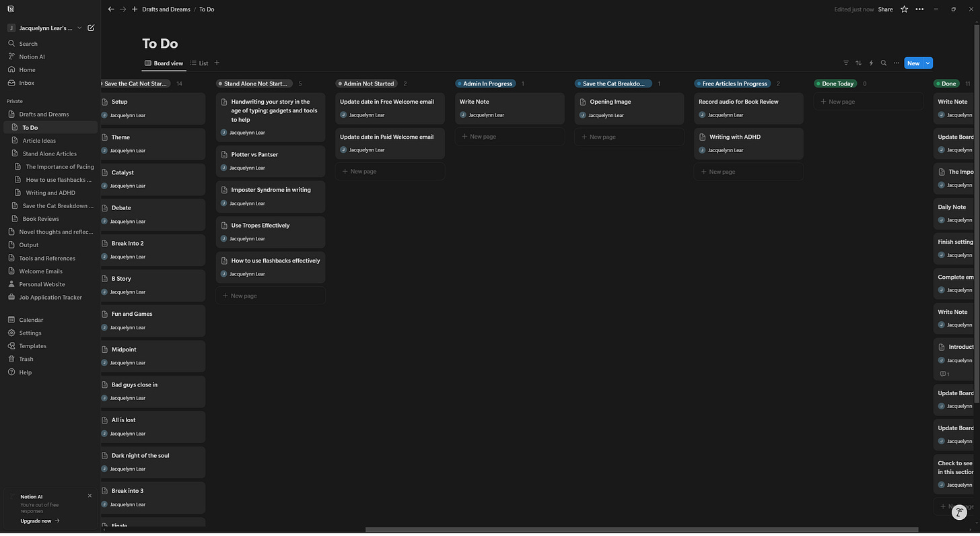Open the automations lightning bolt icon
Screen dimensions: 980x536
tap(871, 63)
